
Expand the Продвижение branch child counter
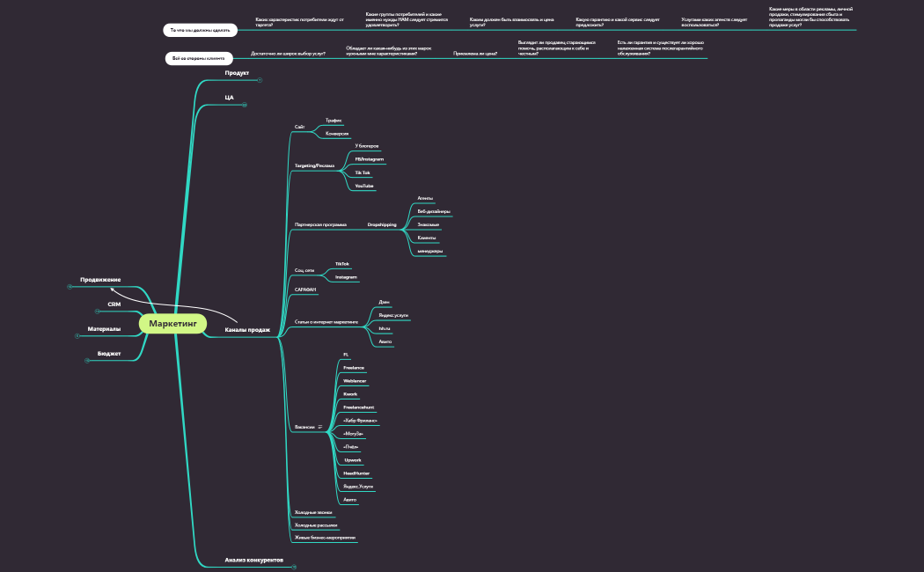[x=70, y=286]
